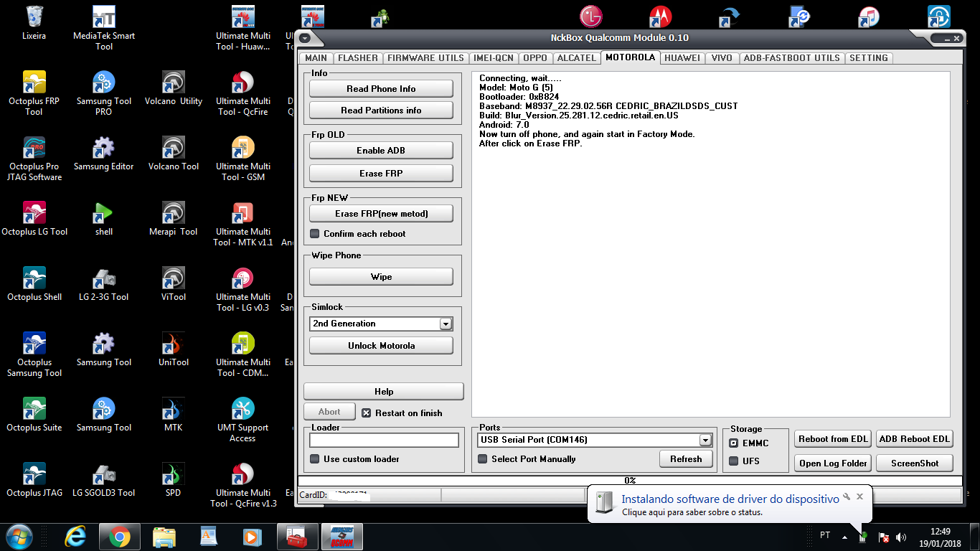The width and height of the screenshot is (980, 551).
Task: Open the MTK desktop shortcut
Action: point(173,415)
